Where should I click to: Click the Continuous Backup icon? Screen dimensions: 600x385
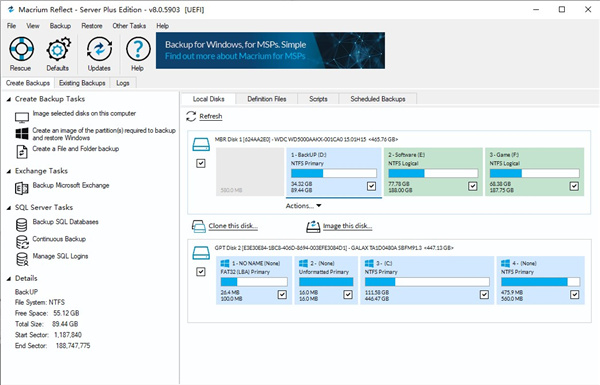click(x=22, y=242)
